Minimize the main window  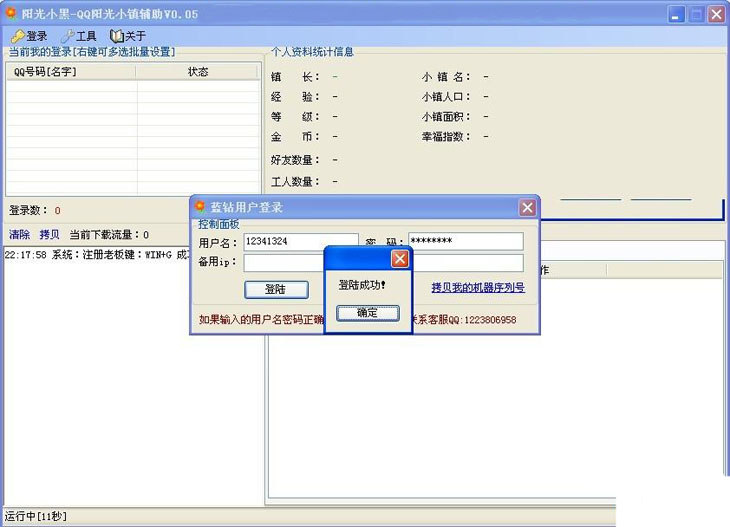click(x=676, y=14)
